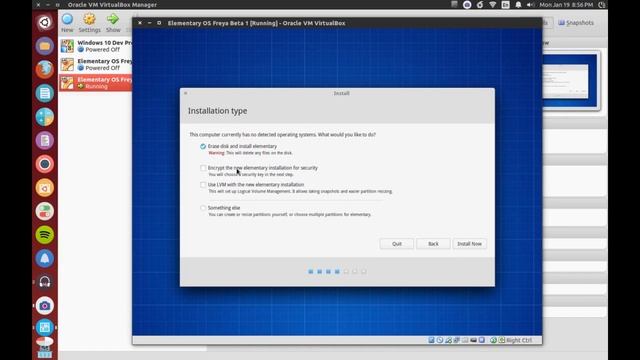This screenshot has height=360, width=640.
Task: Open the teal pie-chart app in launcher
Action: [45, 117]
